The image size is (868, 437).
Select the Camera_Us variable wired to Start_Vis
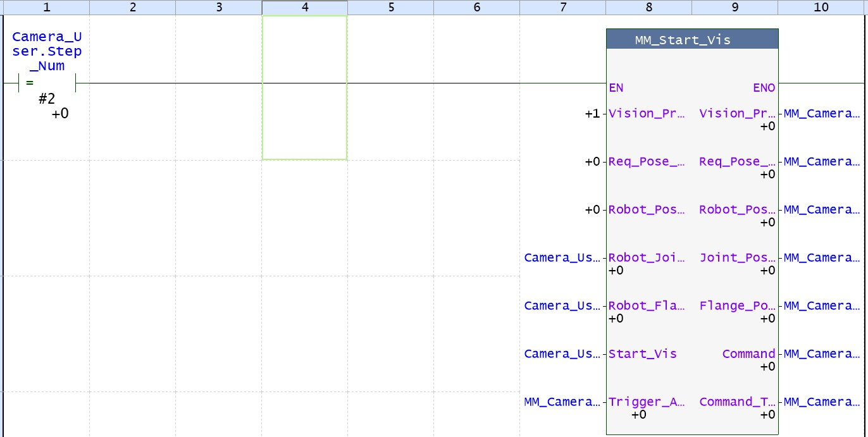pyautogui.click(x=562, y=354)
